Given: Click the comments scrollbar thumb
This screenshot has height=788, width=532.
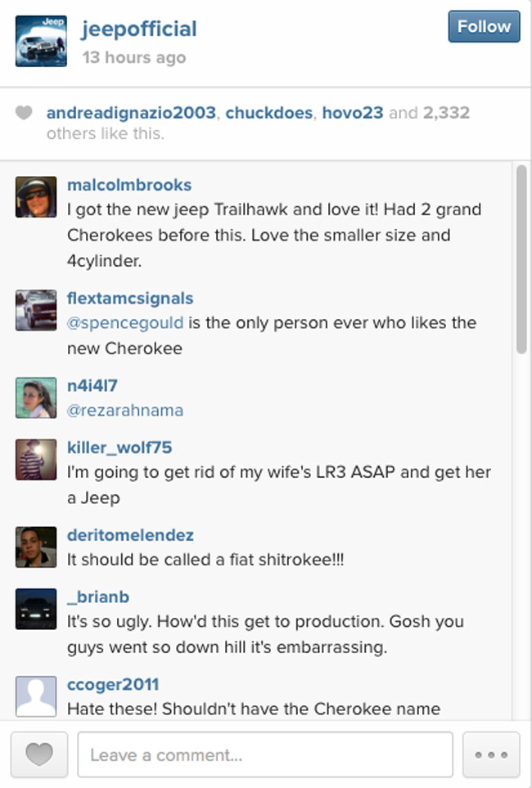Looking at the screenshot, I should pos(521,259).
